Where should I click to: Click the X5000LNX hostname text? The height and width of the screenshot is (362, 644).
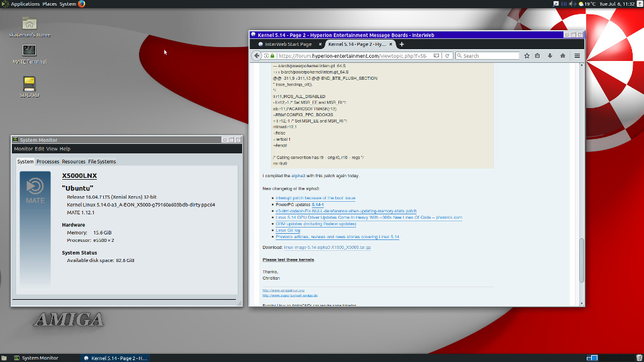[79, 176]
